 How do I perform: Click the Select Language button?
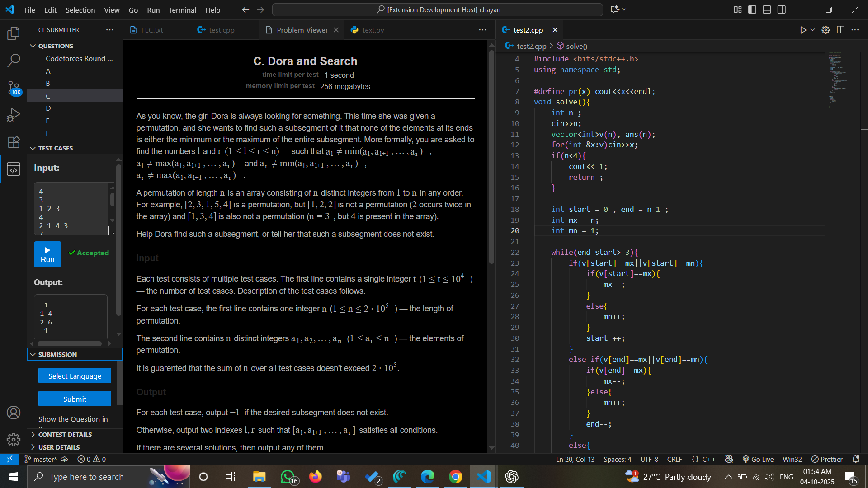click(75, 376)
